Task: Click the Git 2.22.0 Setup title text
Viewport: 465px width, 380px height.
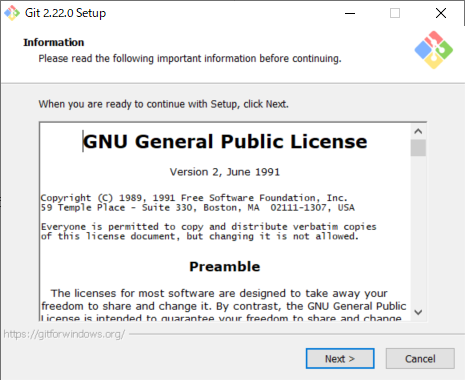Action: 65,13
